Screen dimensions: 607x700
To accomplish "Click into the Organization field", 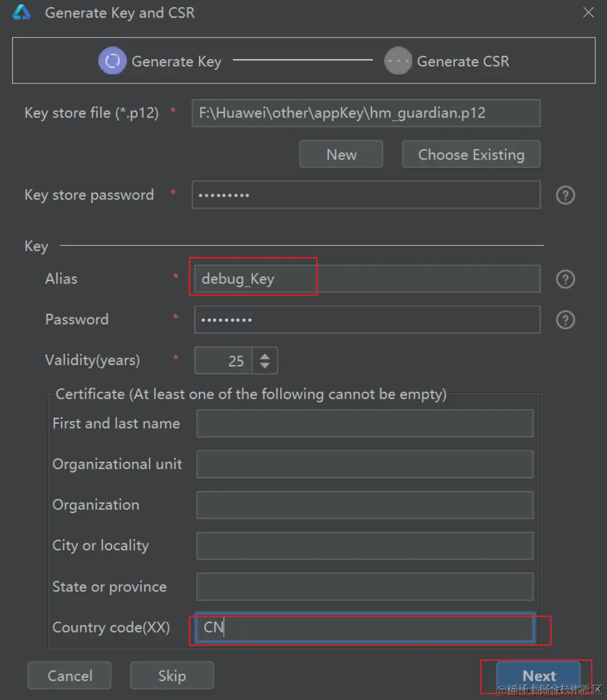I will pos(365,505).
